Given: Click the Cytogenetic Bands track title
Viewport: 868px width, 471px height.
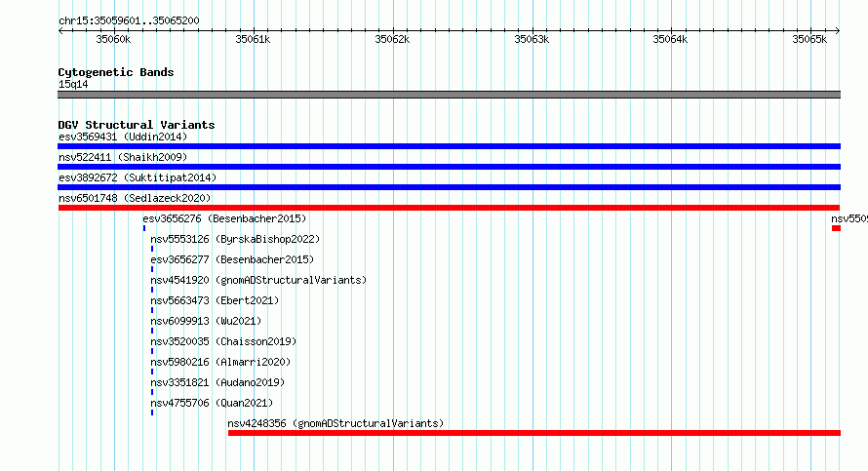Looking at the screenshot, I should pyautogui.click(x=116, y=72).
